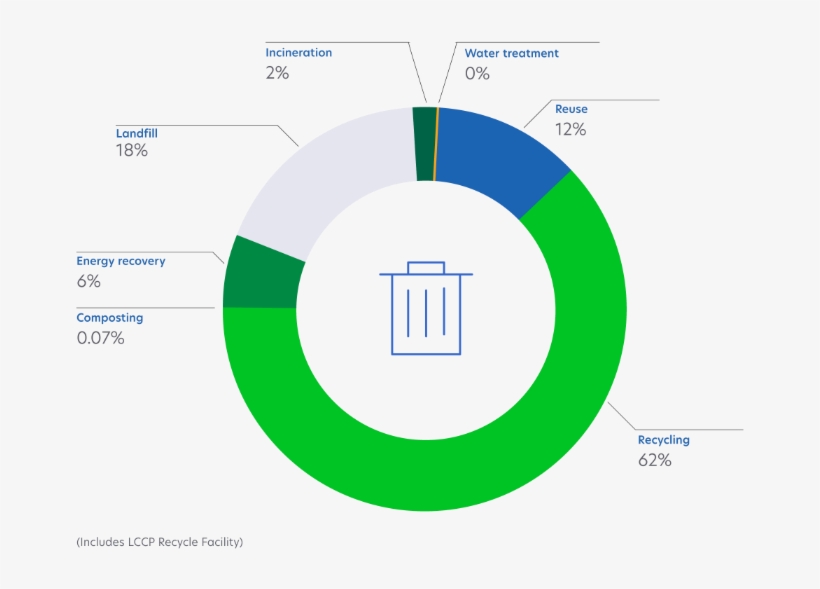Click the trash bin icon in the chart center

coord(424,310)
